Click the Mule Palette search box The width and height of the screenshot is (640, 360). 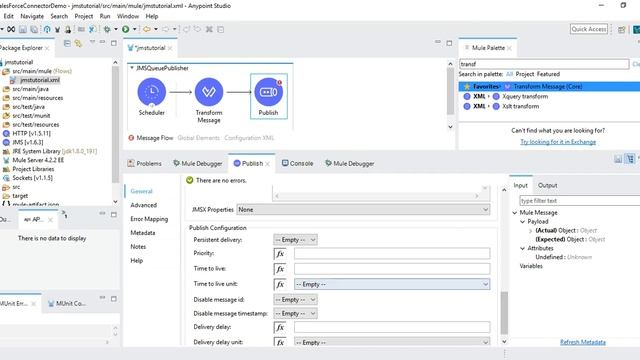(x=544, y=64)
